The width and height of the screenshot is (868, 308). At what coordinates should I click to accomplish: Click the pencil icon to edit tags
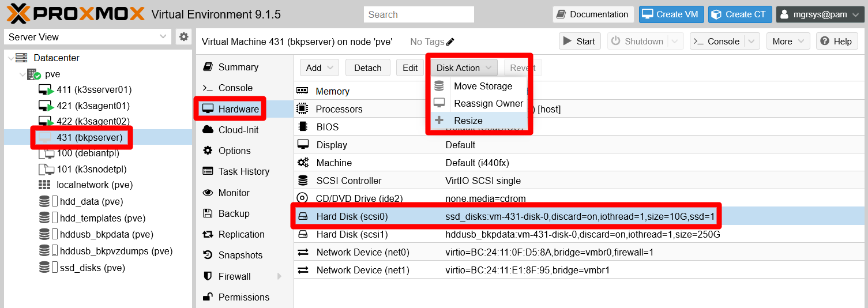click(x=450, y=42)
